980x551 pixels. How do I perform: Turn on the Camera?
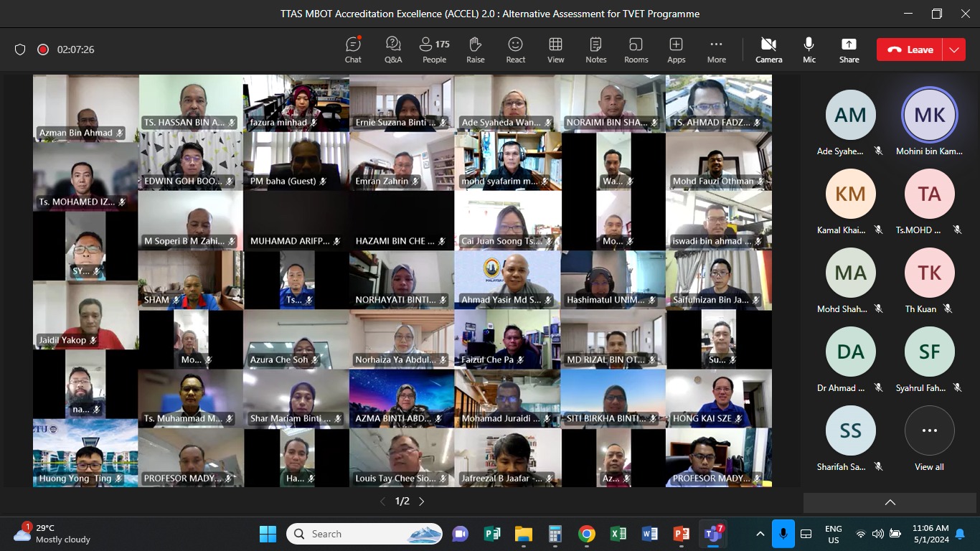click(768, 50)
